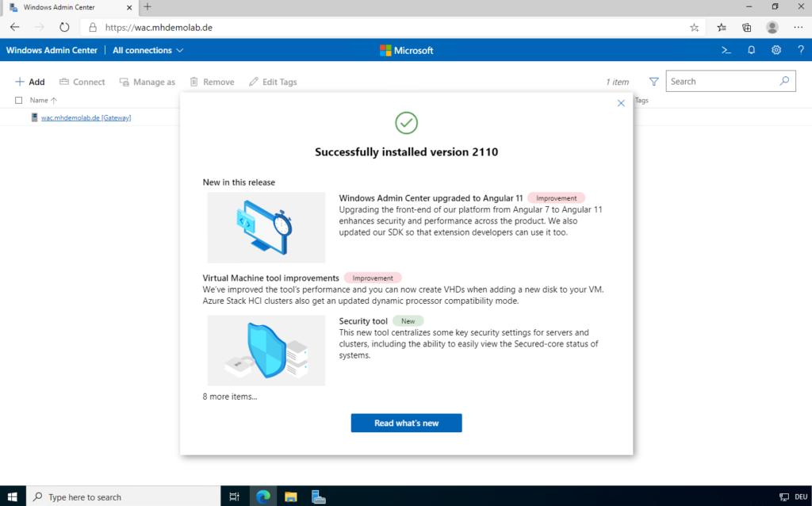
Task: Click Windows Admin Center in the top bar
Action: coord(51,49)
